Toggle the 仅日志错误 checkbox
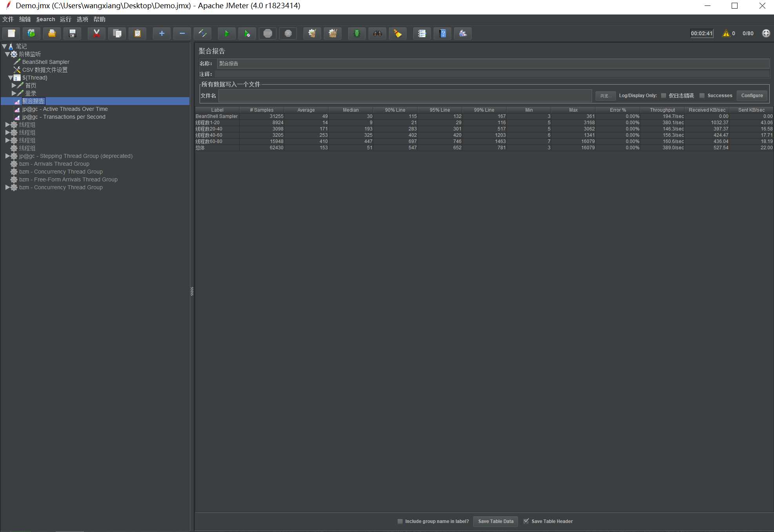The height and width of the screenshot is (532, 774). coord(663,96)
